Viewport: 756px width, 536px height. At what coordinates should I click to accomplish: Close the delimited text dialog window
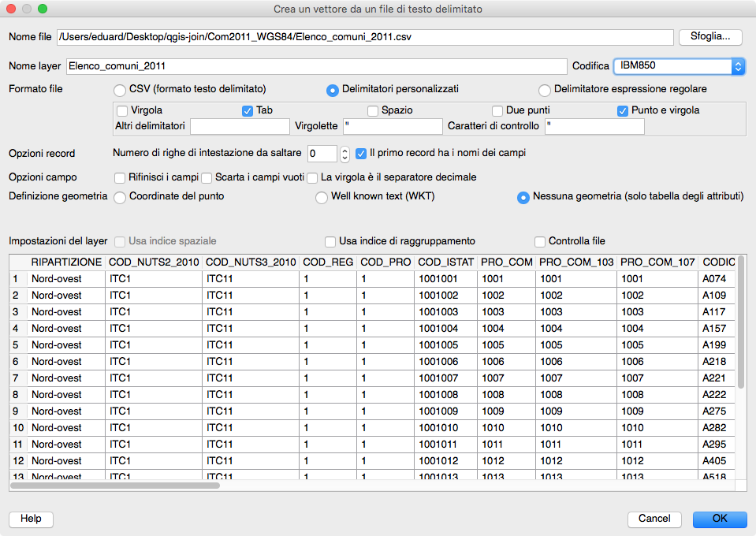click(10, 9)
